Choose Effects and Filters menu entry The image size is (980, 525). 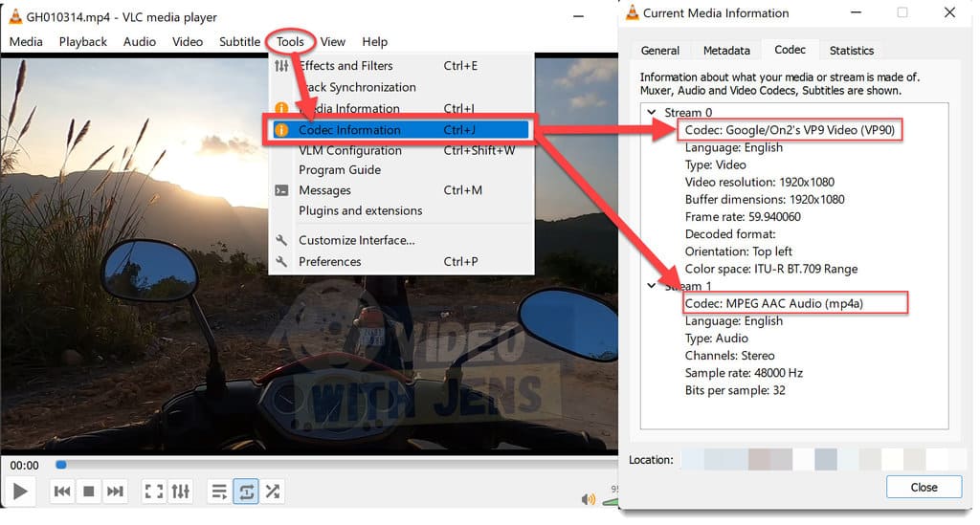coord(403,66)
